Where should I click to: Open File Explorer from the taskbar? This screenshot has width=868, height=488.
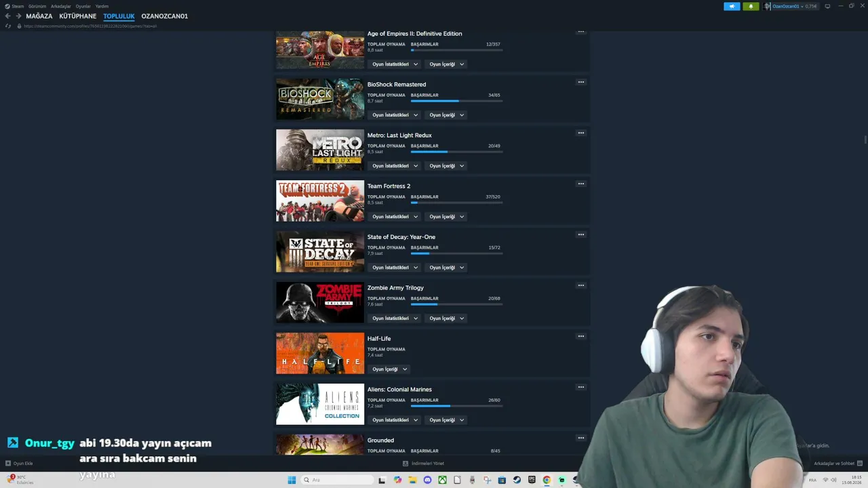point(412,480)
